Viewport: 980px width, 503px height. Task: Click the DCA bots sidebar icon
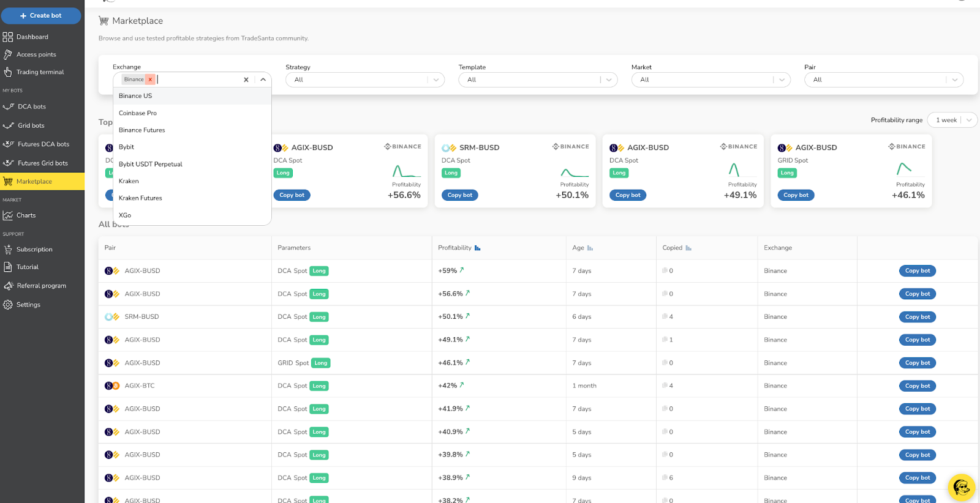point(8,106)
